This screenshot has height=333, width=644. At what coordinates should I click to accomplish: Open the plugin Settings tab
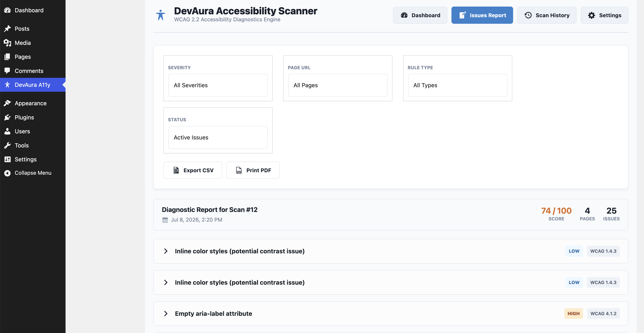(604, 15)
